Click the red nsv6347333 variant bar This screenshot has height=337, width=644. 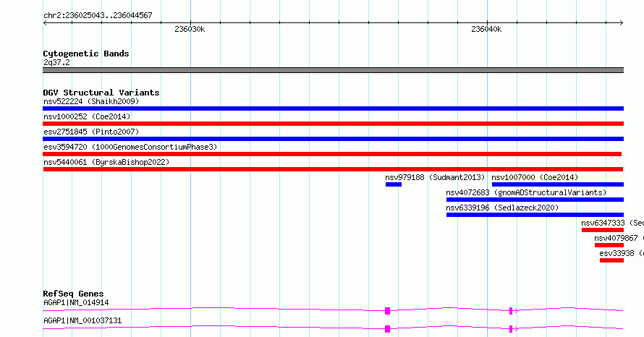pos(603,230)
